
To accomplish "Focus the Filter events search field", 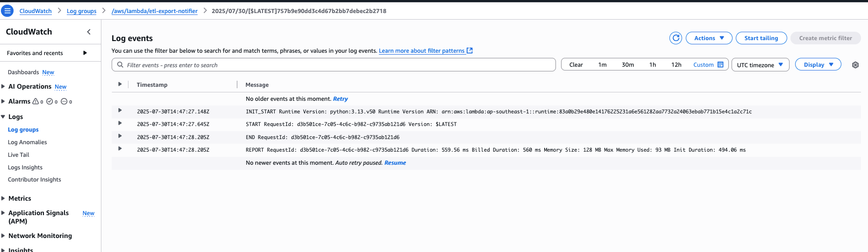I will coord(334,65).
